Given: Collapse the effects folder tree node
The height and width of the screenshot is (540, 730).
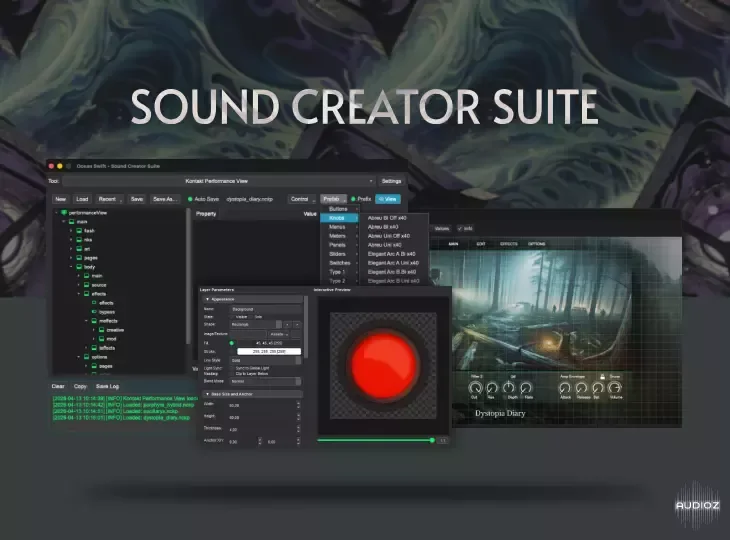Looking at the screenshot, I should pos(79,294).
